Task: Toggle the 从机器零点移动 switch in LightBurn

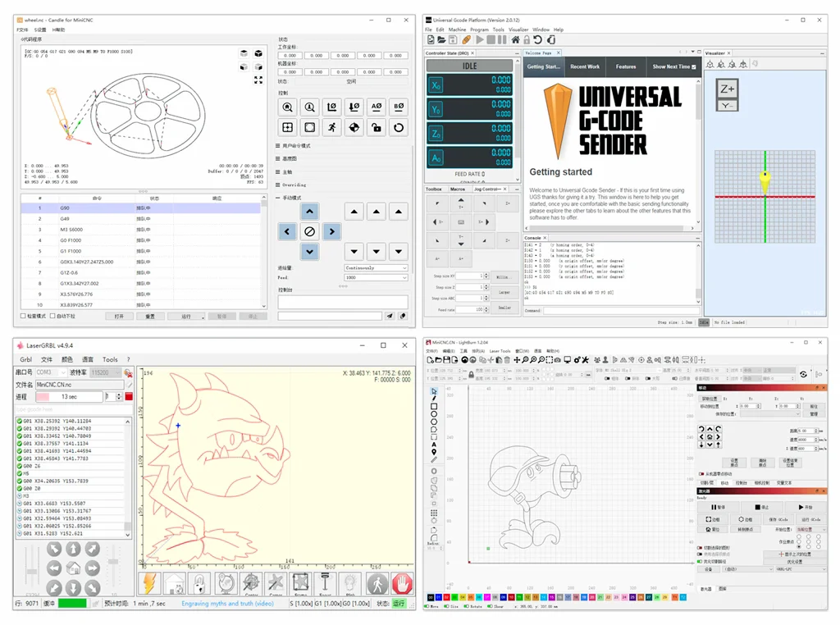Action: 701,474
